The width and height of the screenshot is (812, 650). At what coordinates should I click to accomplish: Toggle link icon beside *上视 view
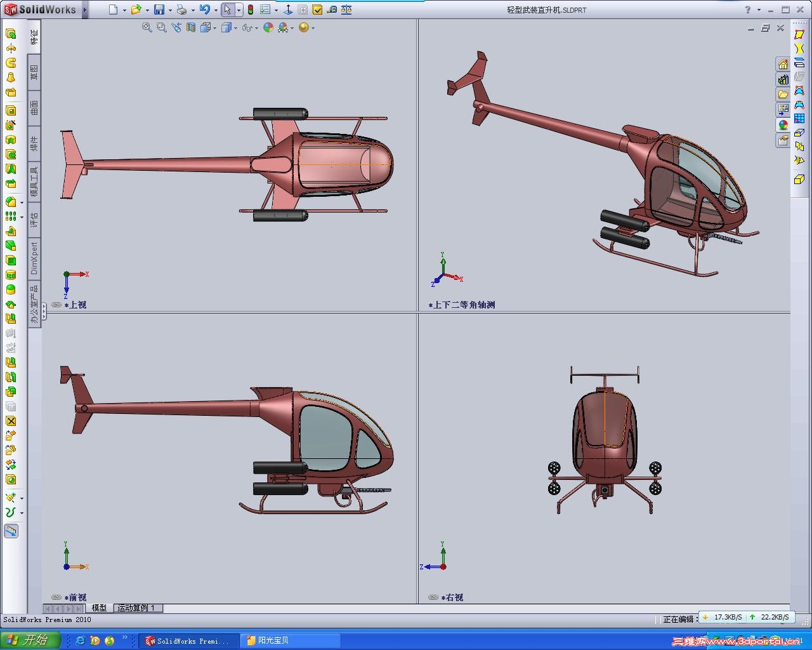(56, 305)
